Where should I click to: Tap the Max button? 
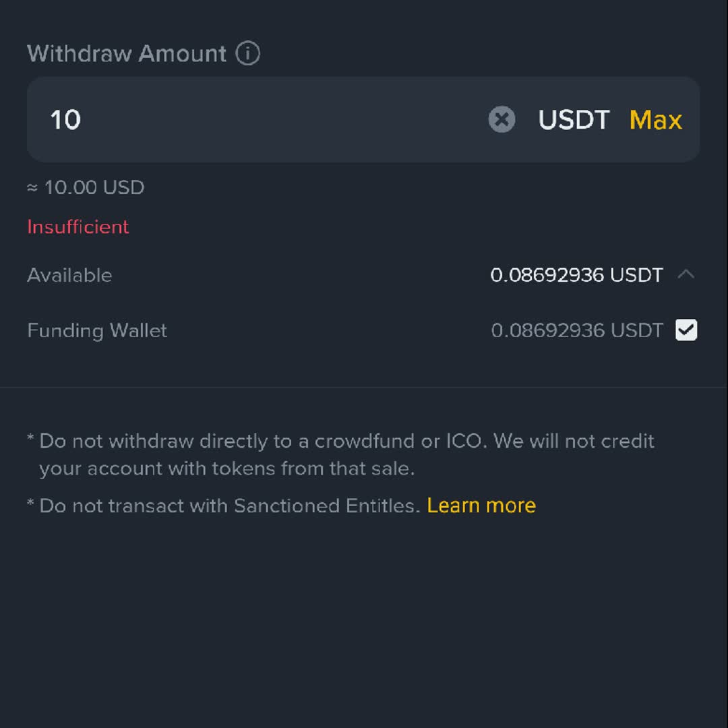(656, 120)
